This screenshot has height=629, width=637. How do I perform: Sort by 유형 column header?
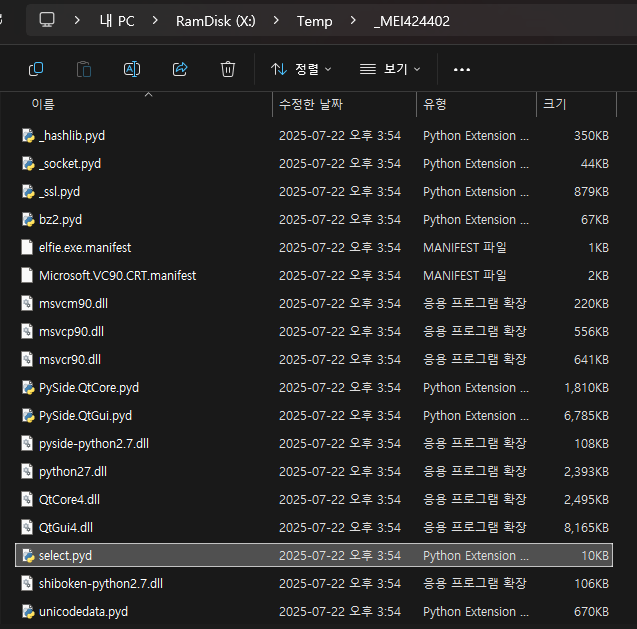click(435, 104)
